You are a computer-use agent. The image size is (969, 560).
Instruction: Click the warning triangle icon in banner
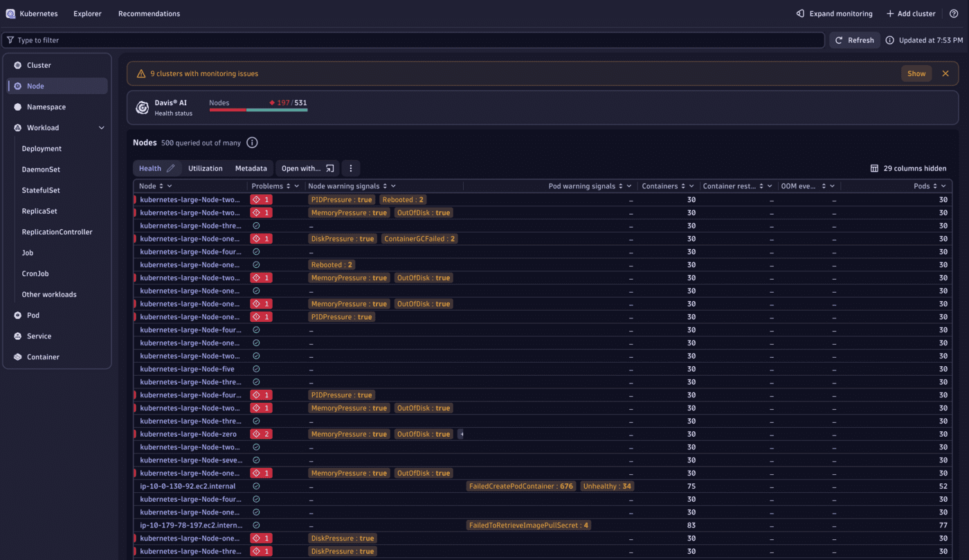coord(141,73)
